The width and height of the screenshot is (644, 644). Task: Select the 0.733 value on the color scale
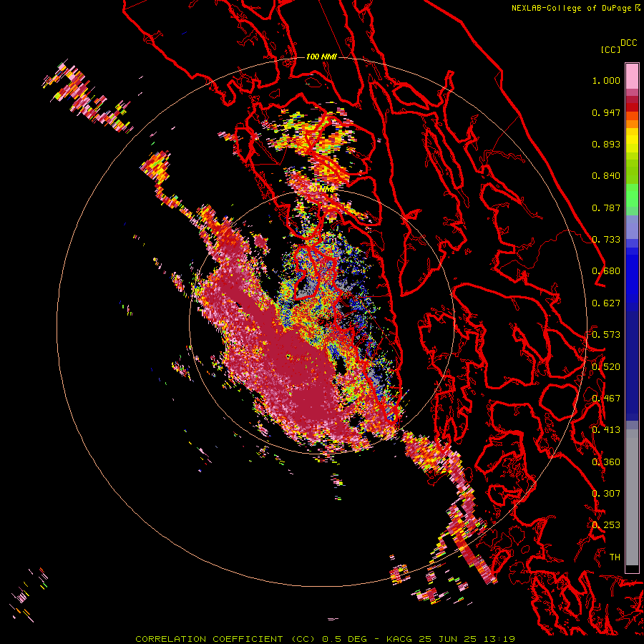(606, 240)
